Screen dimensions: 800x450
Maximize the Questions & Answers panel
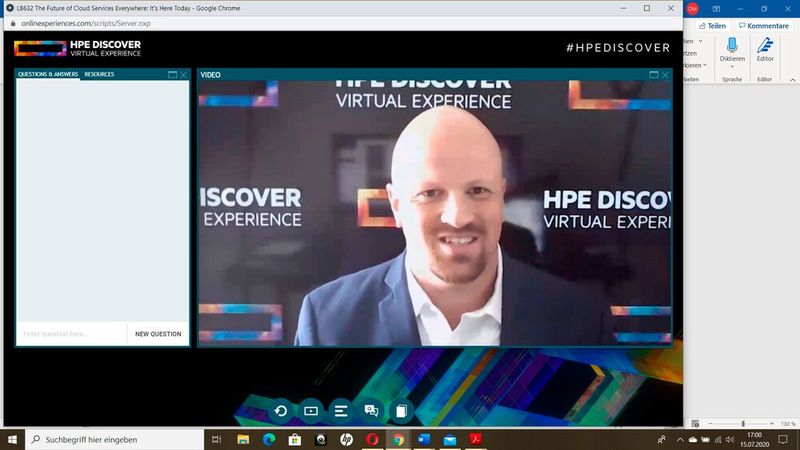click(172, 74)
